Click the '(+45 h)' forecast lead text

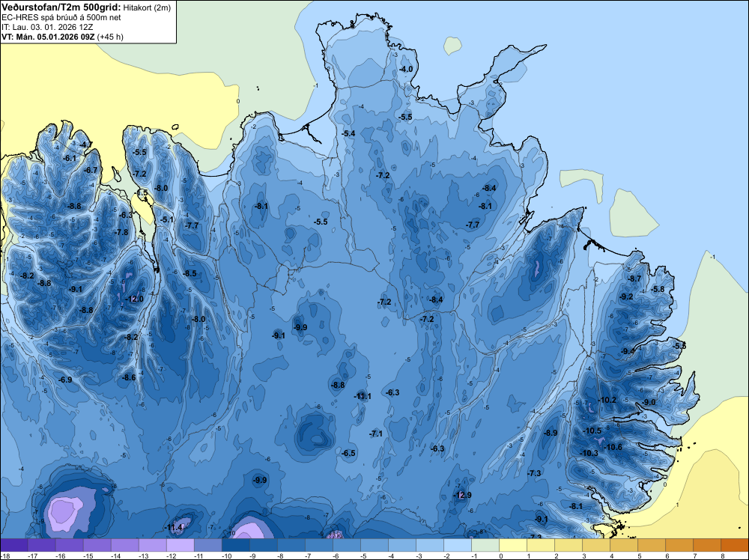110,37
